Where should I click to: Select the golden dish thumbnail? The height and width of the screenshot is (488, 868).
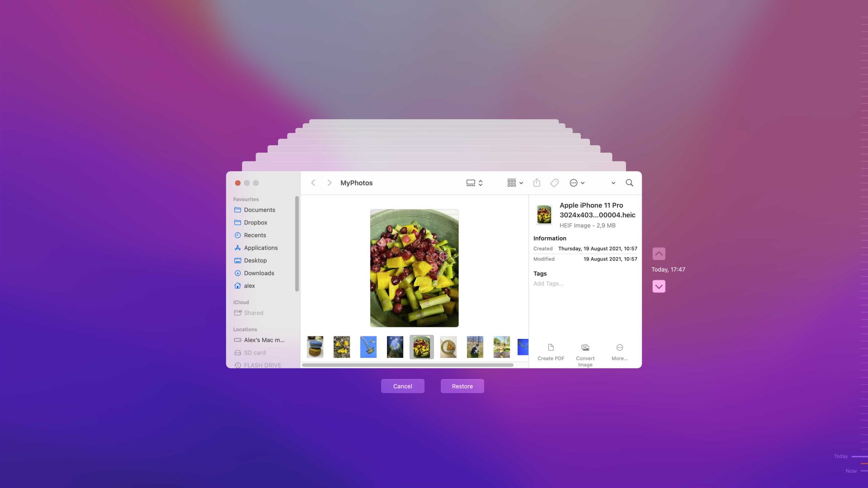448,347
